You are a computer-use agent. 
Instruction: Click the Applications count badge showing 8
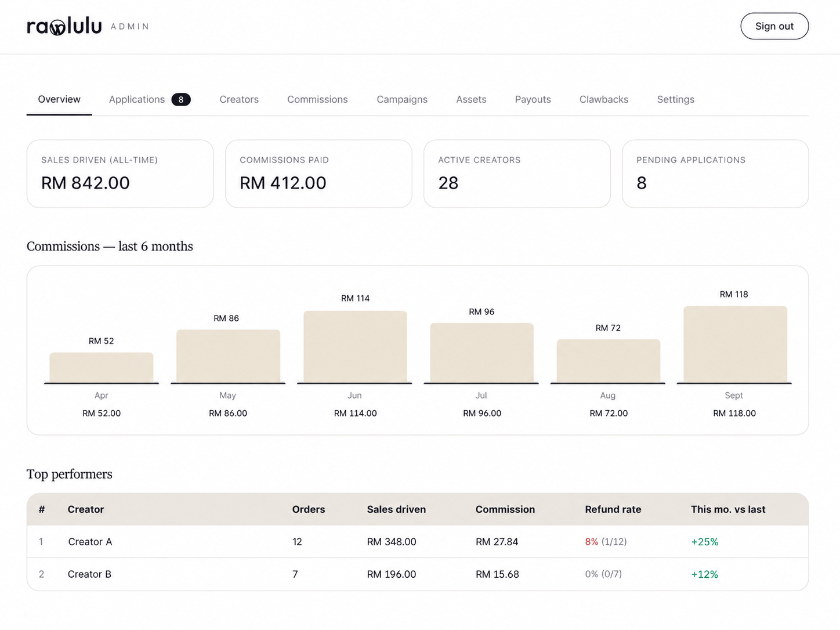pyautogui.click(x=181, y=100)
